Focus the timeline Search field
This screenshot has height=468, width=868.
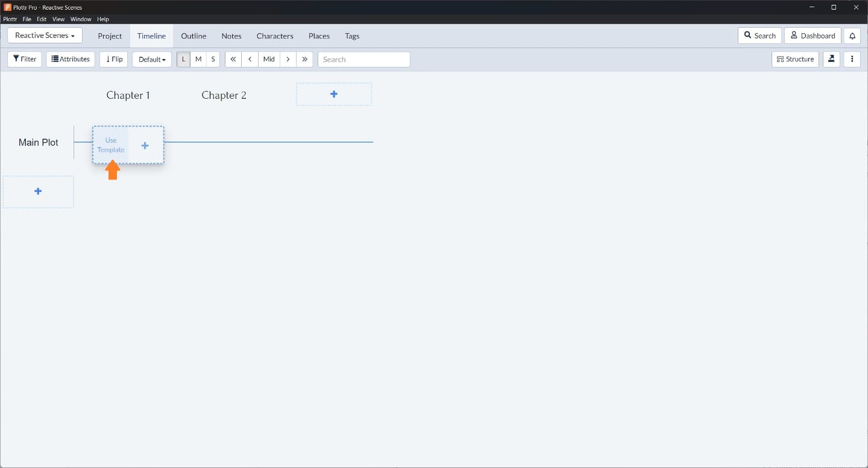[364, 59]
